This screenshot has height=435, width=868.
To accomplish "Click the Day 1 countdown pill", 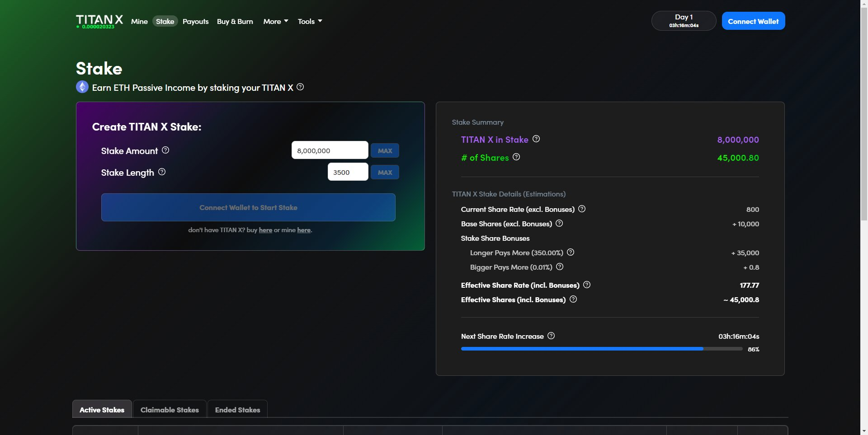I will pos(684,21).
